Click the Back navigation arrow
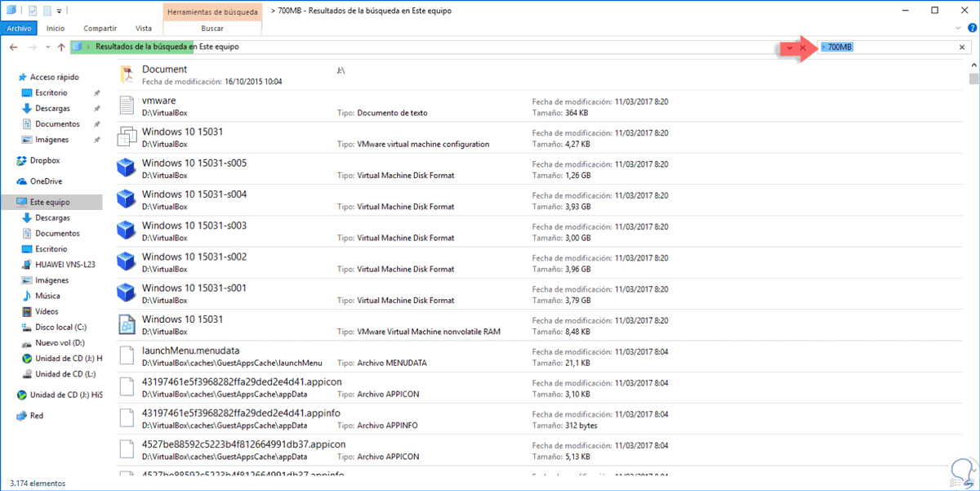Viewport: 980px width, 491px height. point(13,47)
